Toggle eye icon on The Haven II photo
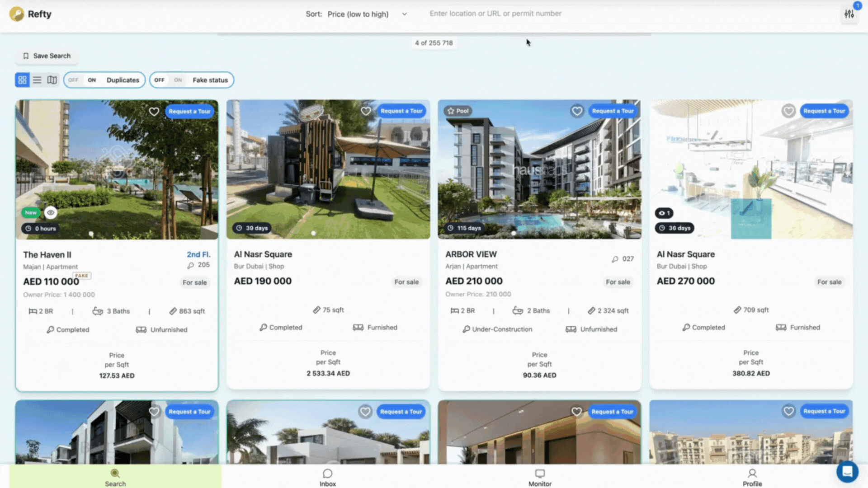The image size is (868, 488). (x=51, y=212)
